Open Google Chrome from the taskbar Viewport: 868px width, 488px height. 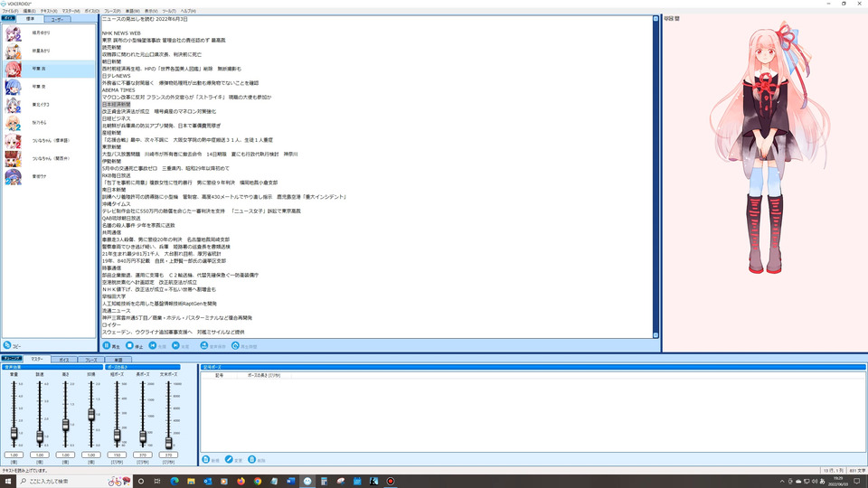(258, 482)
